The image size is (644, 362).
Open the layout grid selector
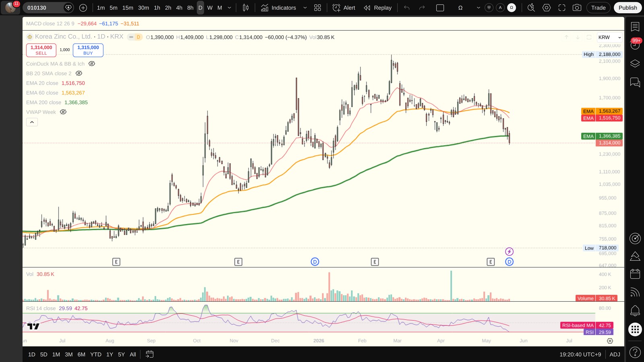tap(318, 8)
